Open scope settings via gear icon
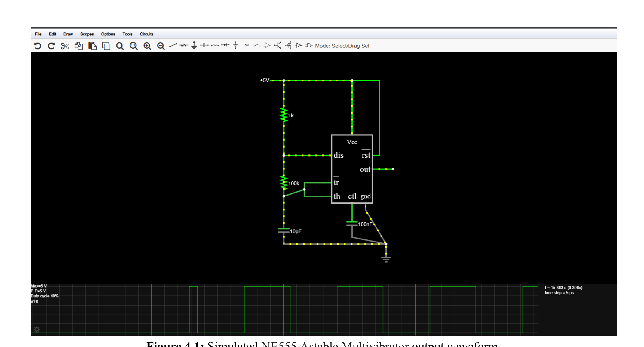This screenshot has height=347, width=644. [x=37, y=329]
